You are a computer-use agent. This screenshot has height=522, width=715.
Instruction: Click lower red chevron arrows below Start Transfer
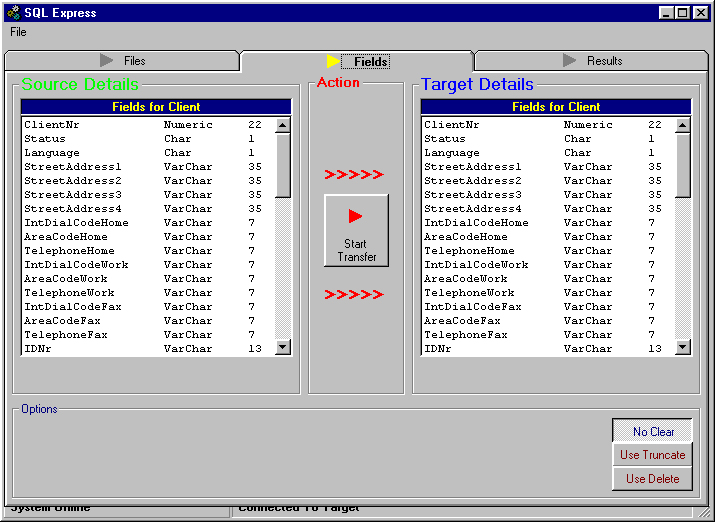[x=354, y=294]
